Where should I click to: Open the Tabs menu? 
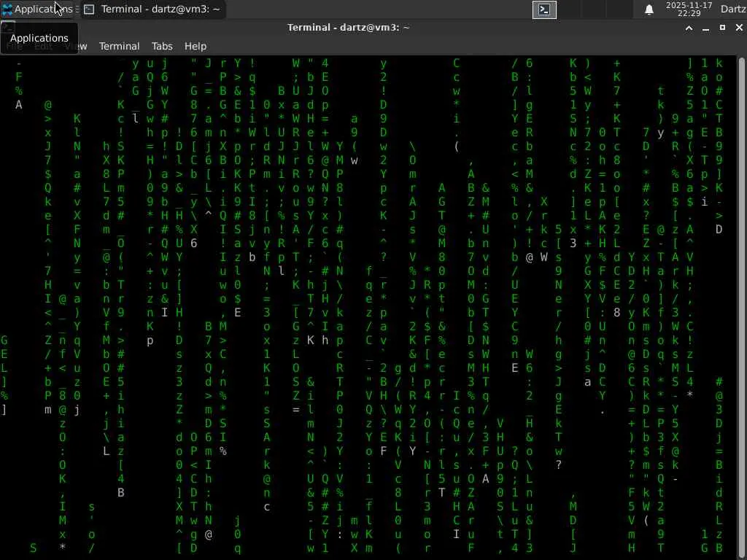click(162, 46)
